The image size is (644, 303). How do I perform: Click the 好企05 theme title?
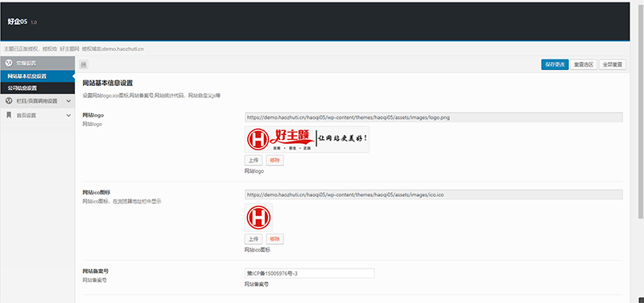tap(17, 22)
